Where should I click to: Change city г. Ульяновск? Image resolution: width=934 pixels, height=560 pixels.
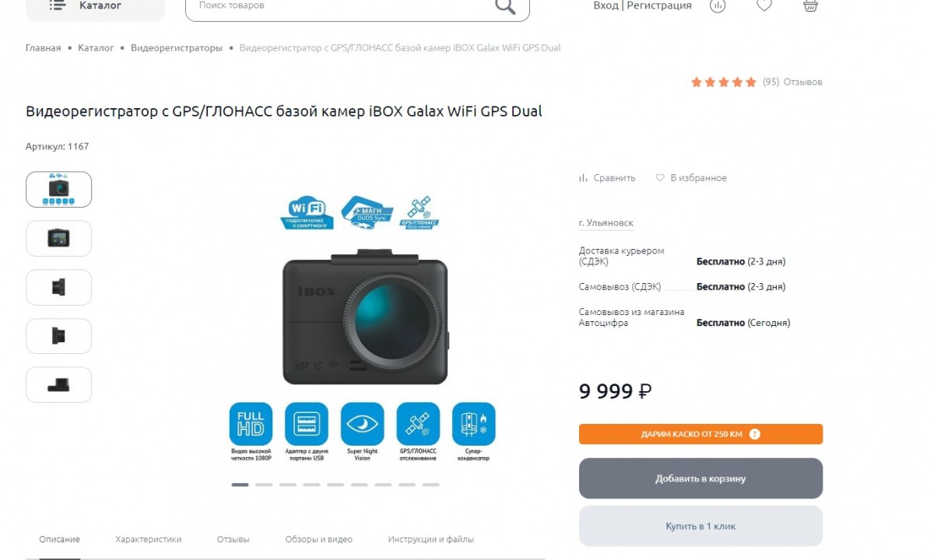click(606, 223)
